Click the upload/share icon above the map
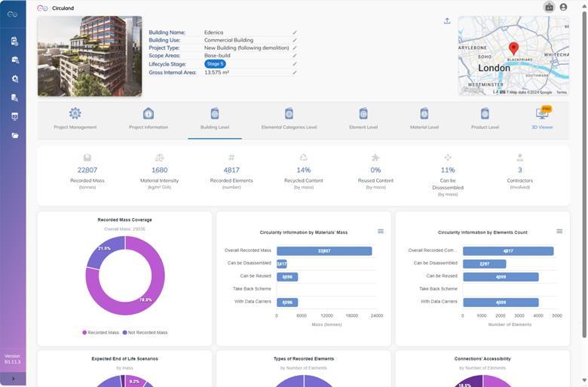The height and width of the screenshot is (387, 588). point(447,21)
